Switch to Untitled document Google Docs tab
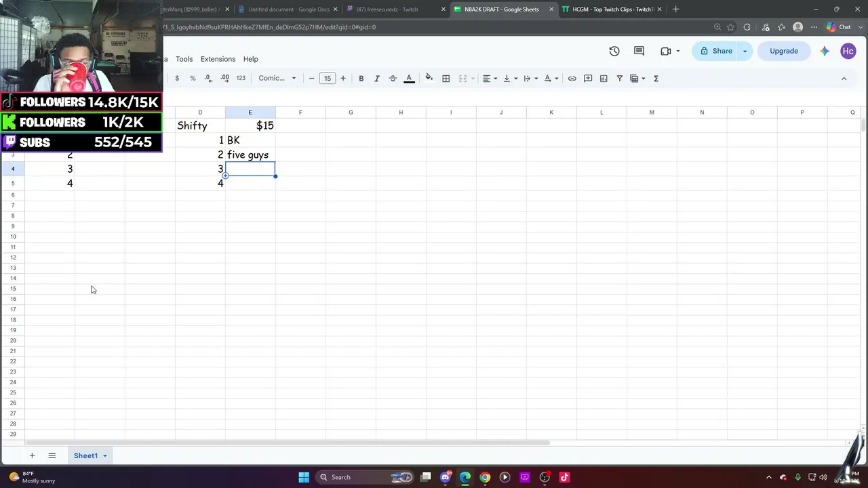 288,9
